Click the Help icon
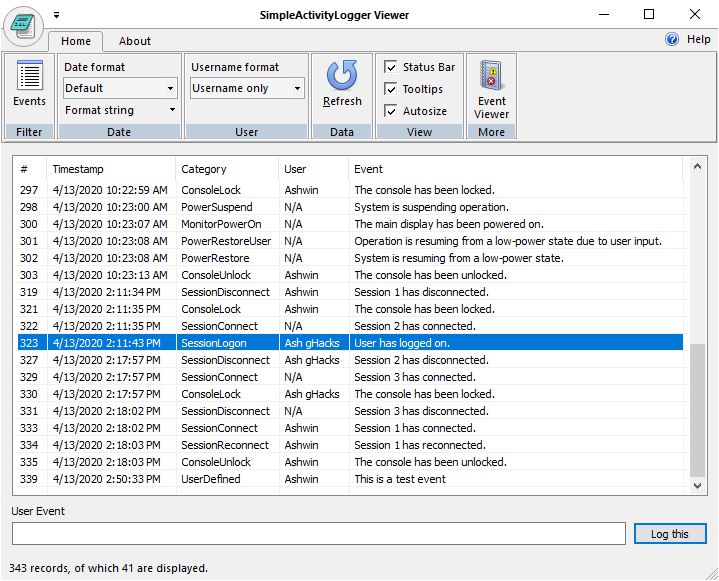This screenshot has height=581, width=719. click(673, 40)
